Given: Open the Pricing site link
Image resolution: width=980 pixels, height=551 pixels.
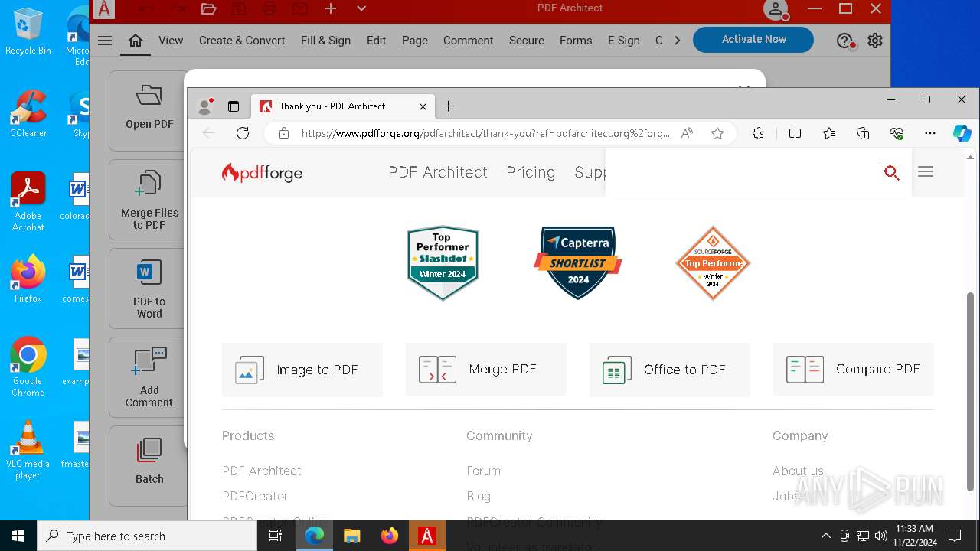Looking at the screenshot, I should point(531,172).
